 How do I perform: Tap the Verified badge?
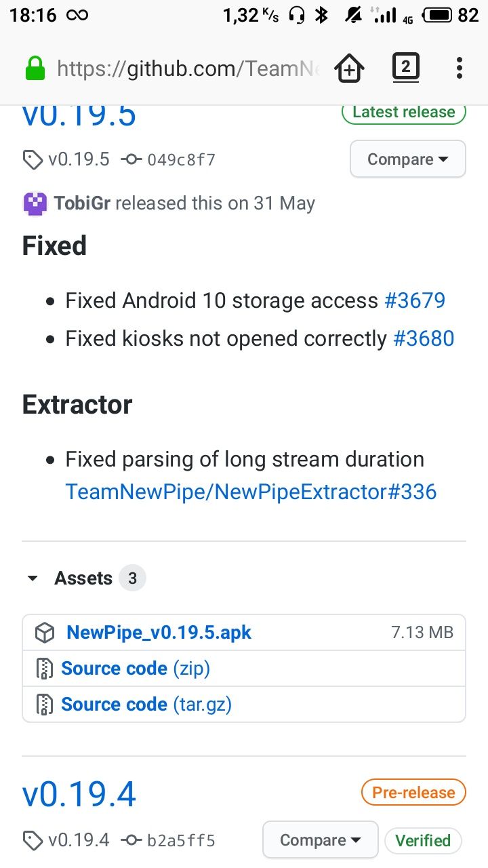(x=423, y=840)
